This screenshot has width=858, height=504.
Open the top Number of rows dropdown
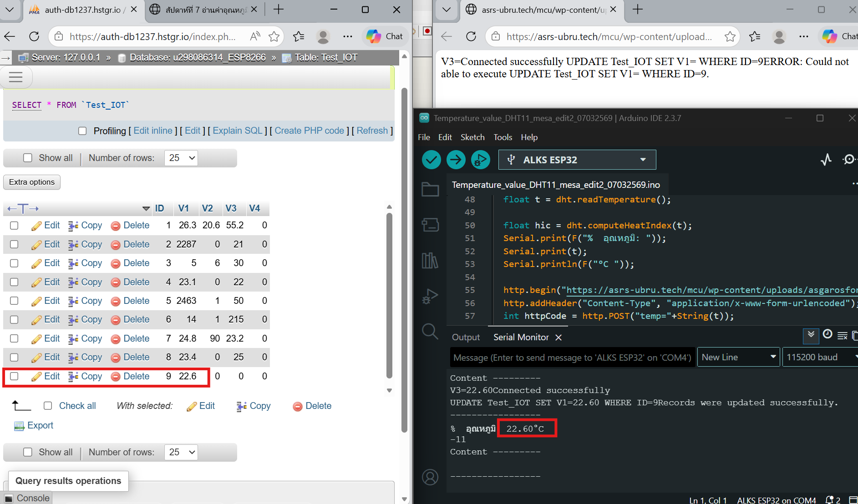(x=181, y=158)
